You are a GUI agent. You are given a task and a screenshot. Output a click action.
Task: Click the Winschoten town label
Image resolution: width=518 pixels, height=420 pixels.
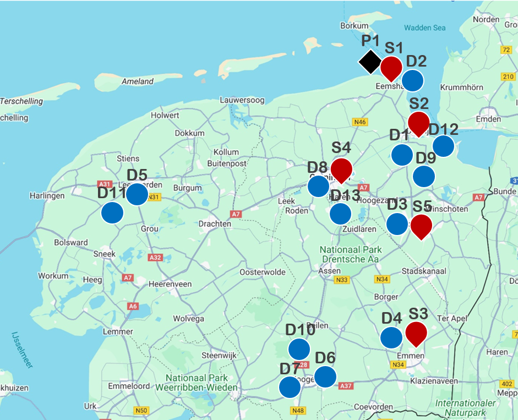[446, 209]
